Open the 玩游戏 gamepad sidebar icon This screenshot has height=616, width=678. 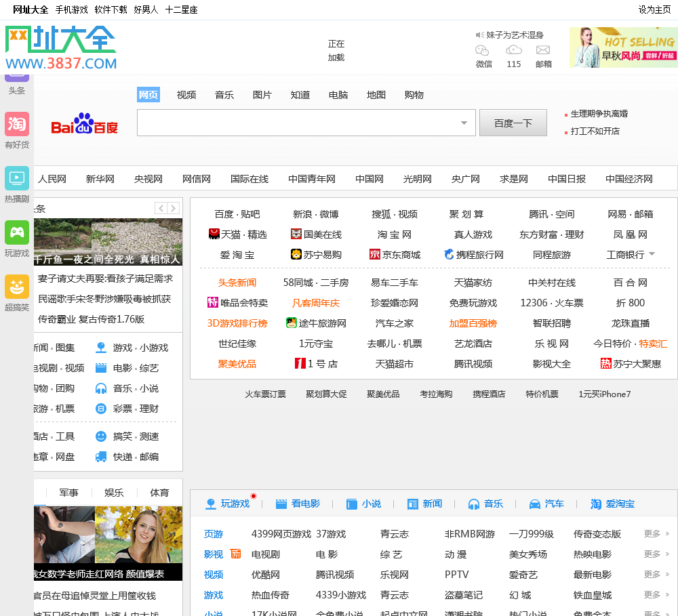(x=17, y=232)
